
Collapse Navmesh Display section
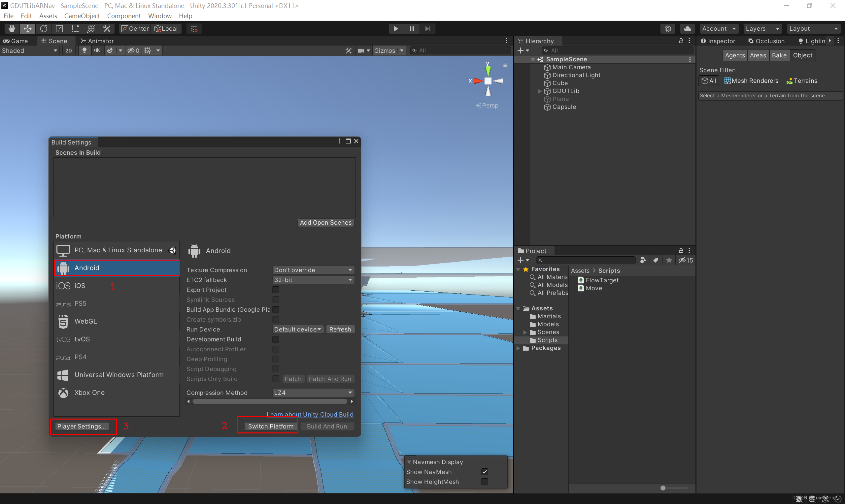point(409,462)
